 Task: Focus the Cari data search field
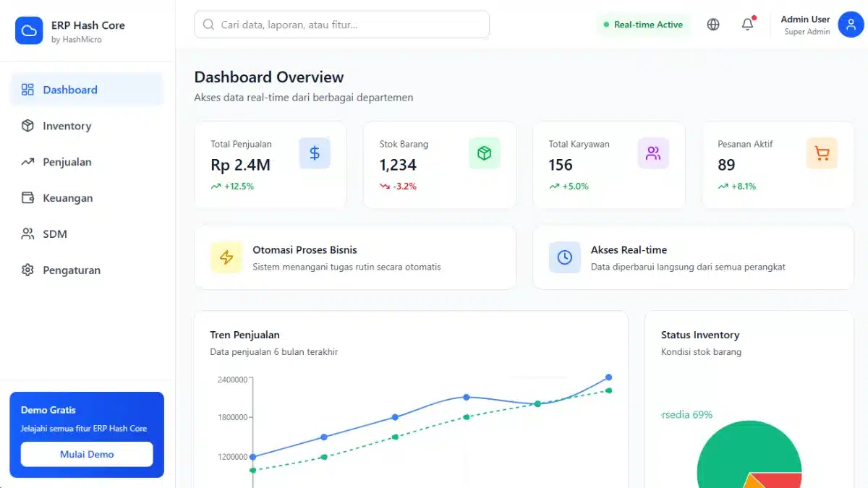[341, 25]
